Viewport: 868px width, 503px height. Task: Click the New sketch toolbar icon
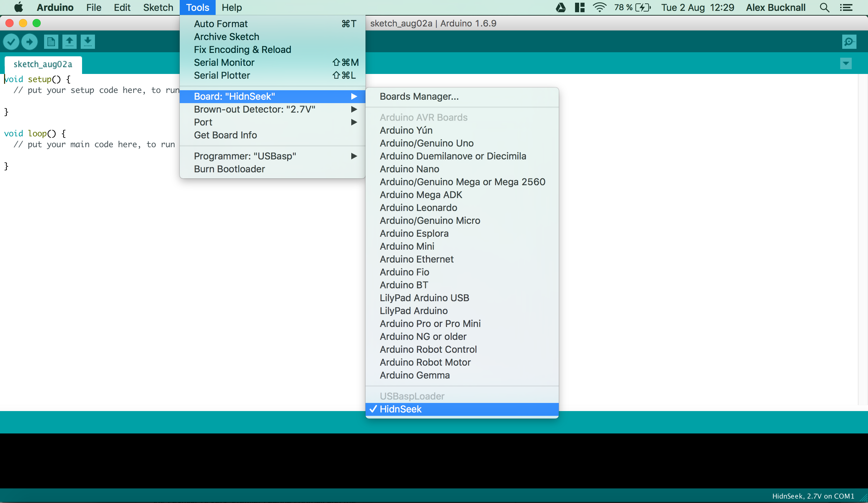pos(51,42)
